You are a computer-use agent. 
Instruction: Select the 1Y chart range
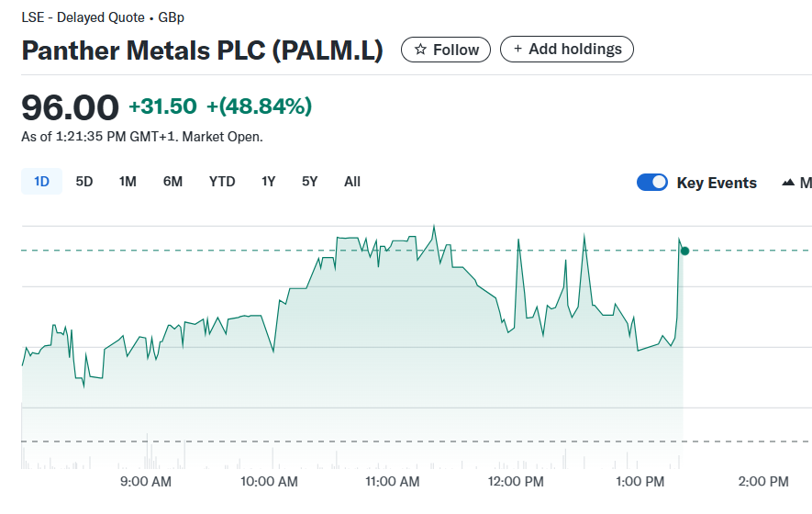(268, 182)
